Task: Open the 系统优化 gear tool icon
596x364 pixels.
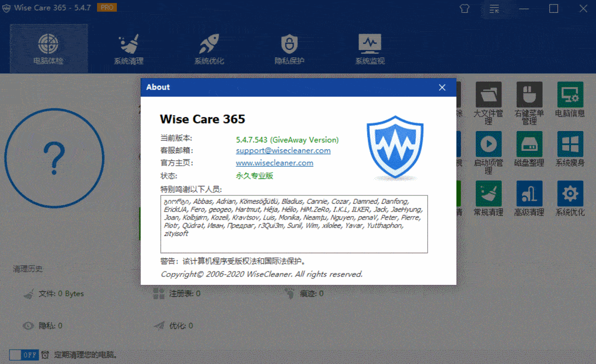Action: click(x=570, y=194)
